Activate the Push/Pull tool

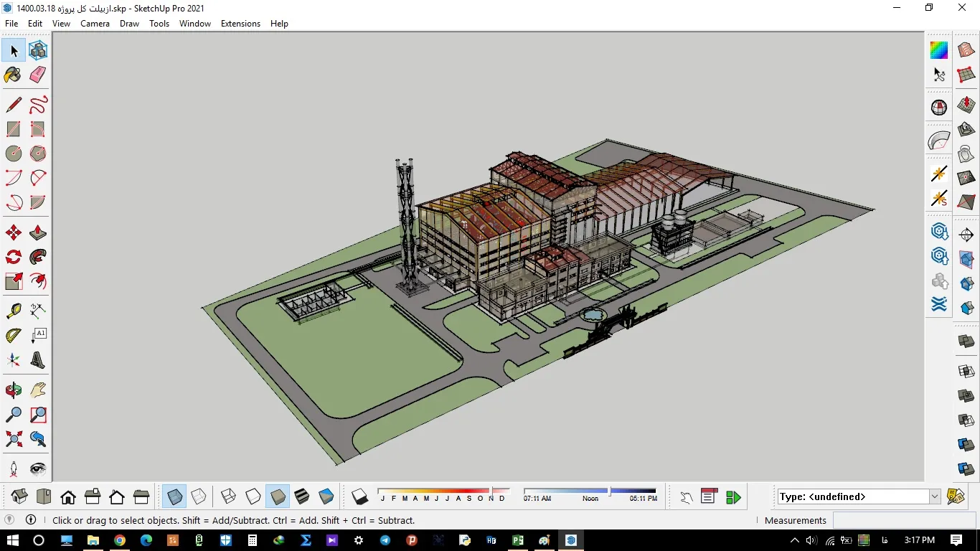[x=38, y=233]
